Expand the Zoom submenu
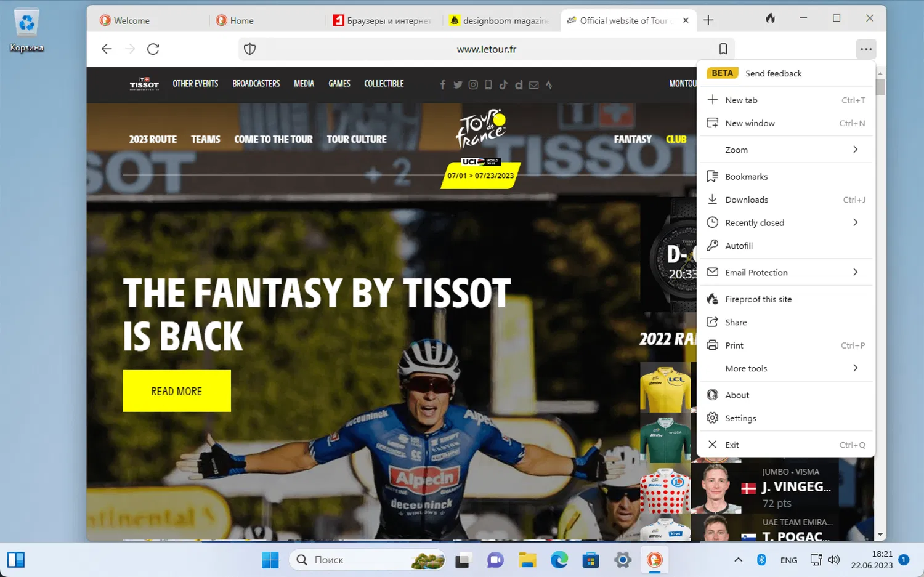This screenshot has width=924, height=577. [786, 150]
